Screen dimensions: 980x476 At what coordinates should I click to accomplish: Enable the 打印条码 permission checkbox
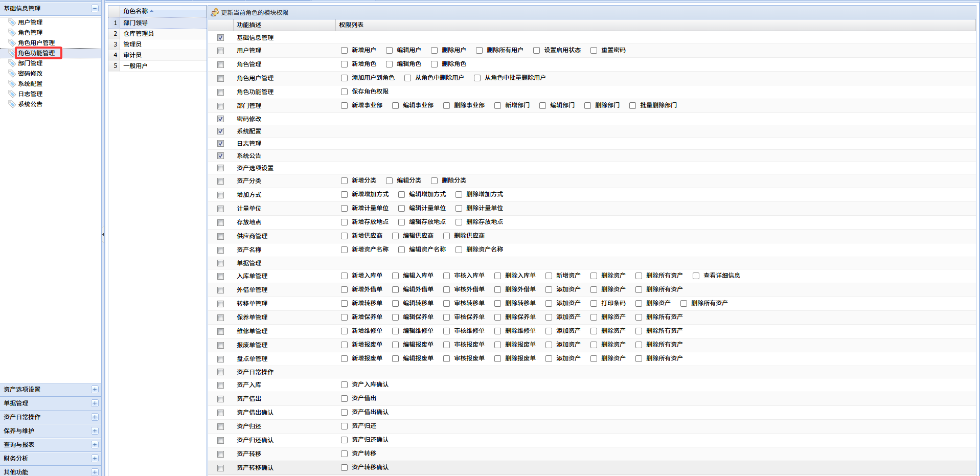594,303
